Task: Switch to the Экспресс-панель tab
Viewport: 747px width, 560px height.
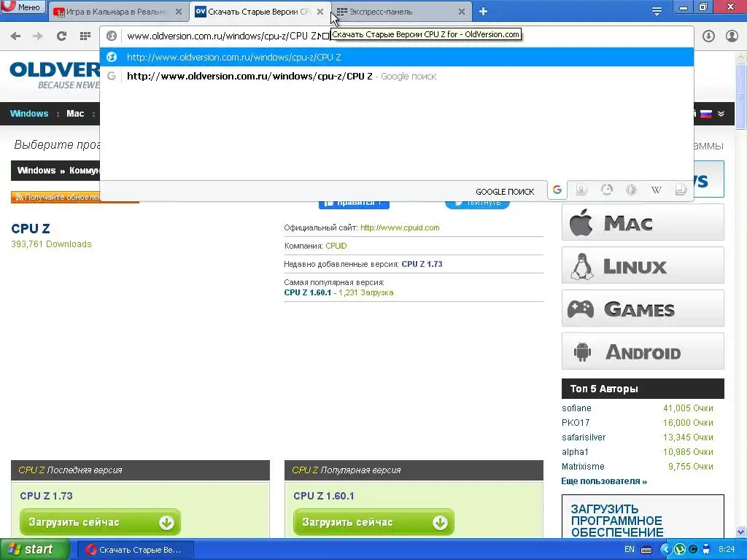Action: (x=401, y=12)
